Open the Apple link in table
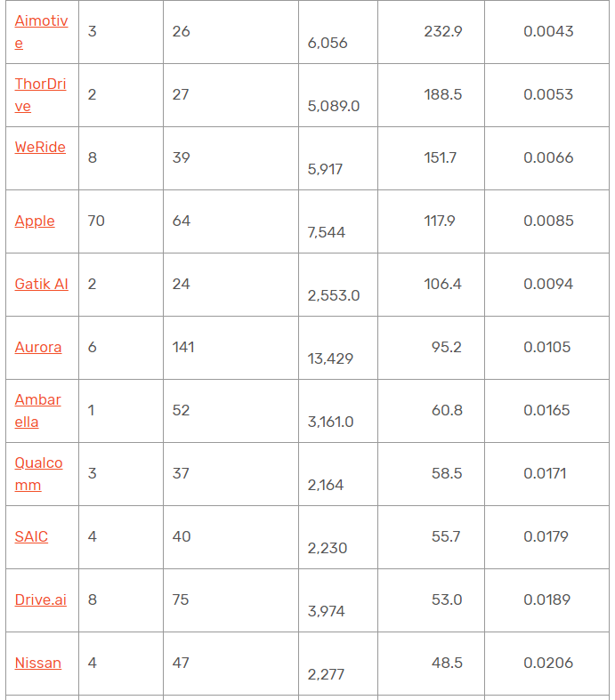The image size is (615, 700). (x=35, y=221)
